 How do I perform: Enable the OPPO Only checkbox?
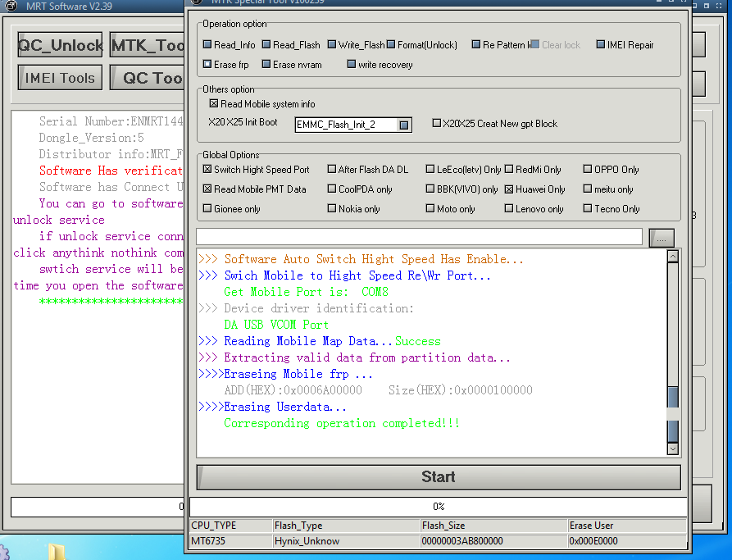588,169
